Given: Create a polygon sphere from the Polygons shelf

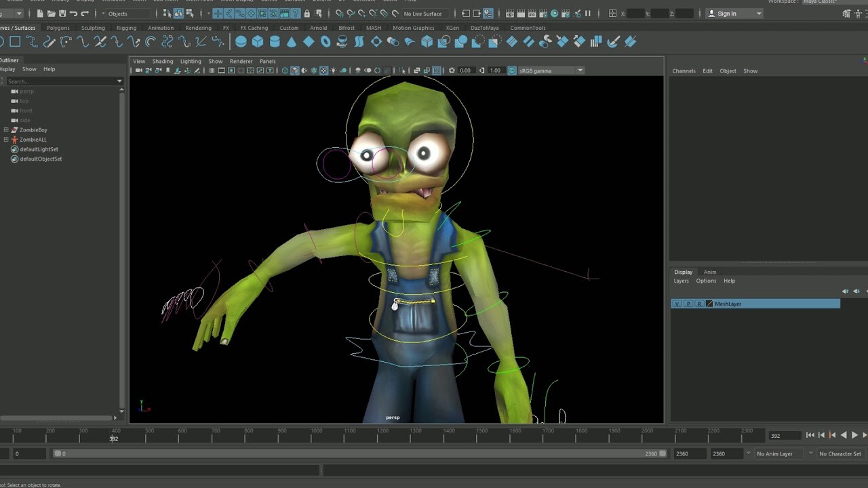Looking at the screenshot, I should (241, 41).
